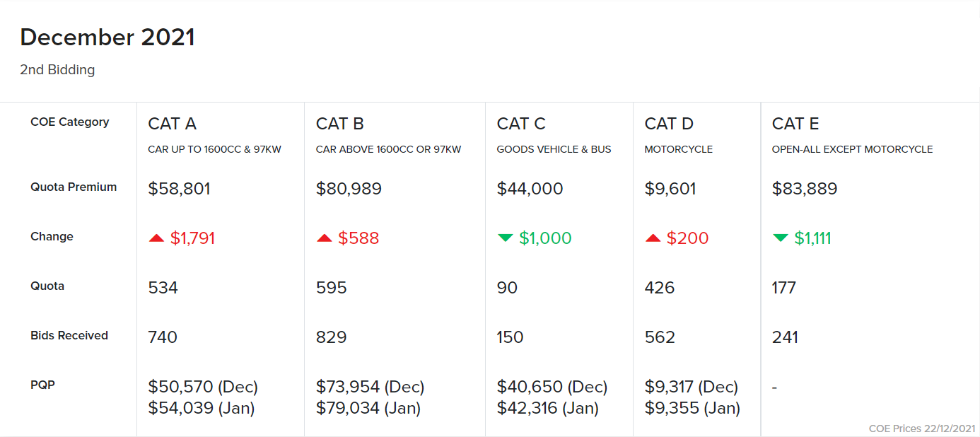Select the CAT B column heading

(339, 124)
